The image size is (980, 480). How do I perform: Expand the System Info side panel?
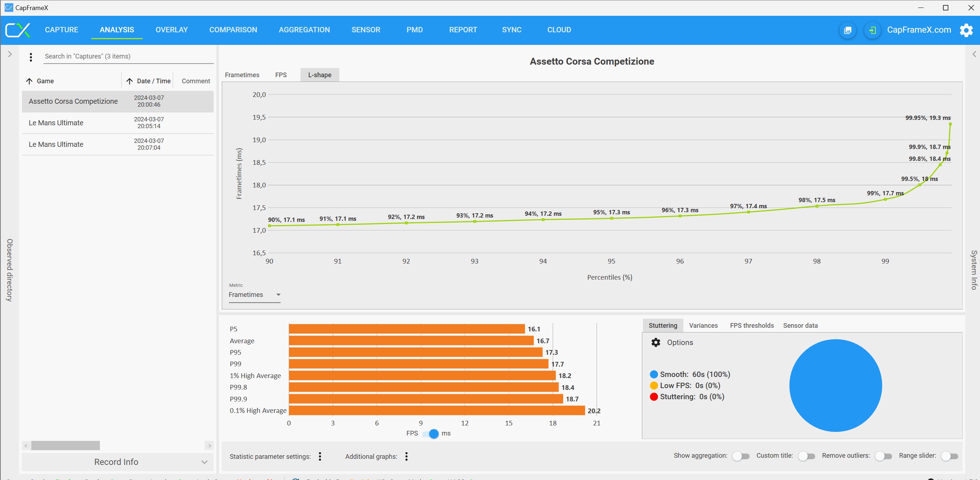pos(974,54)
